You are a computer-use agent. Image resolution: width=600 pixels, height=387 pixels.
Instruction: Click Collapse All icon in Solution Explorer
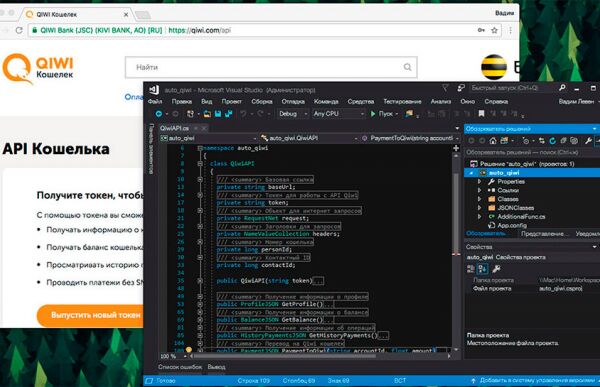pyautogui.click(x=563, y=141)
